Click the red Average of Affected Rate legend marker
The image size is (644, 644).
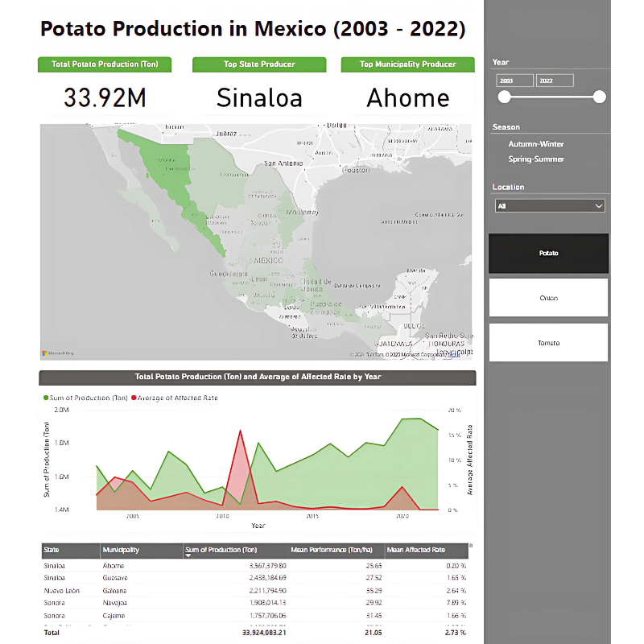134,398
